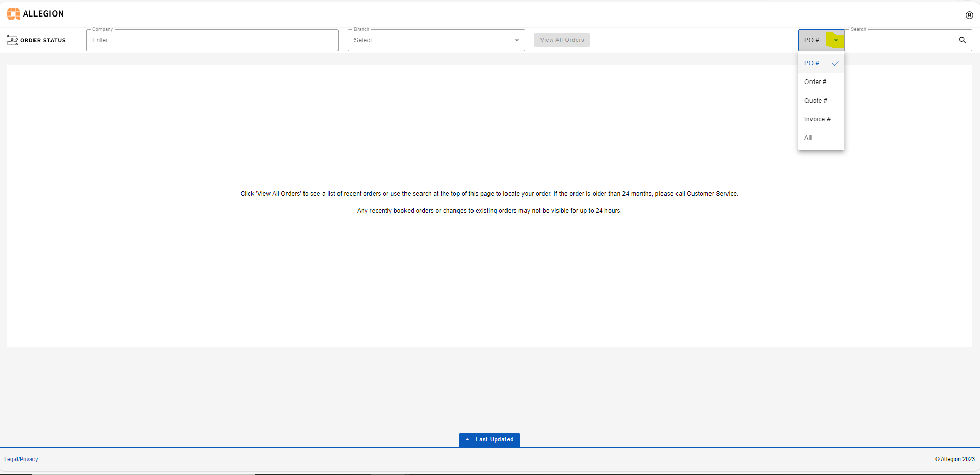
Task: Click the search magnifier icon
Action: point(962,40)
